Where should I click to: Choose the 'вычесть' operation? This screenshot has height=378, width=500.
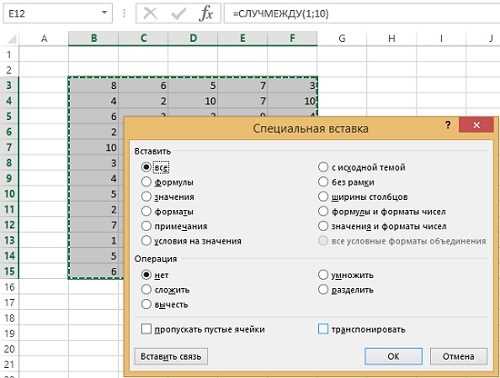[146, 304]
